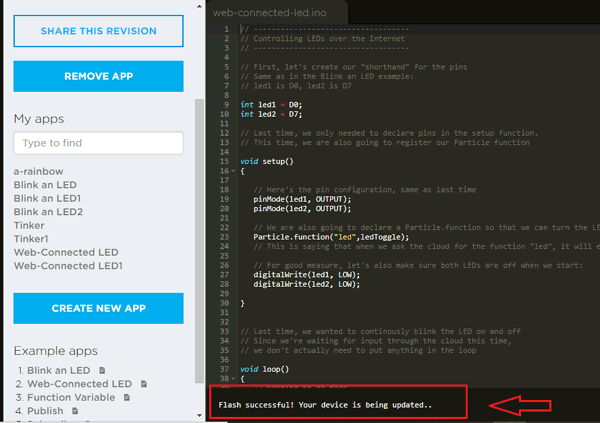This screenshot has width=600, height=423.
Task: Click the document icon beside Publish
Action: coord(75,411)
